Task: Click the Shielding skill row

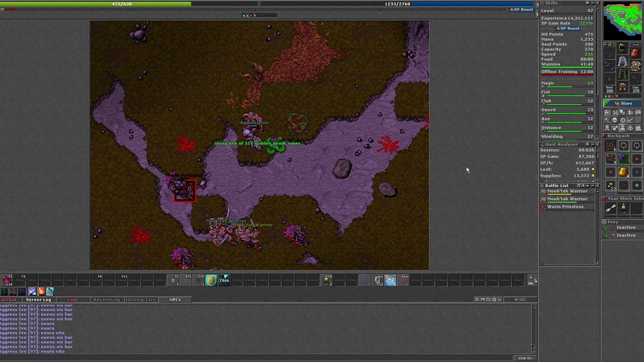Action: (x=567, y=137)
